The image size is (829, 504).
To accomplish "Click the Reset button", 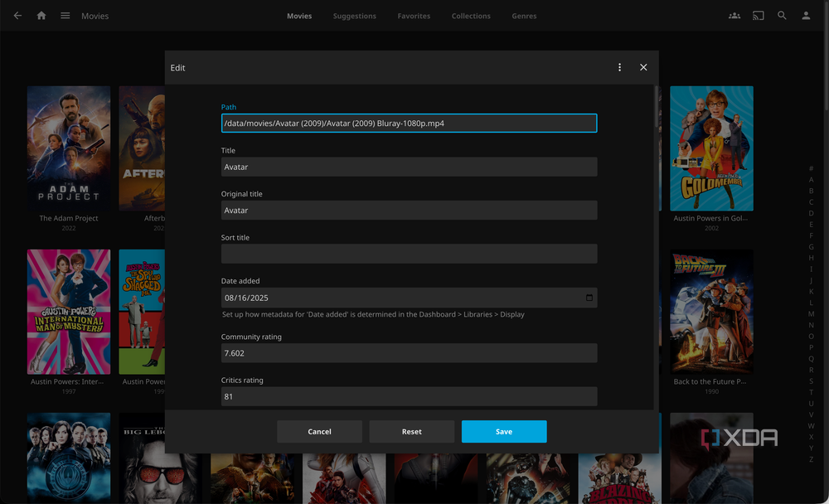I will (x=412, y=432).
